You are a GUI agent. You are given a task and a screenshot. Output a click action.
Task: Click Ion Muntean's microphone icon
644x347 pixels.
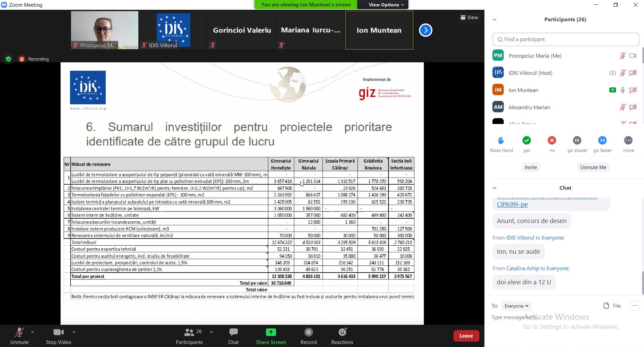pyautogui.click(x=623, y=90)
